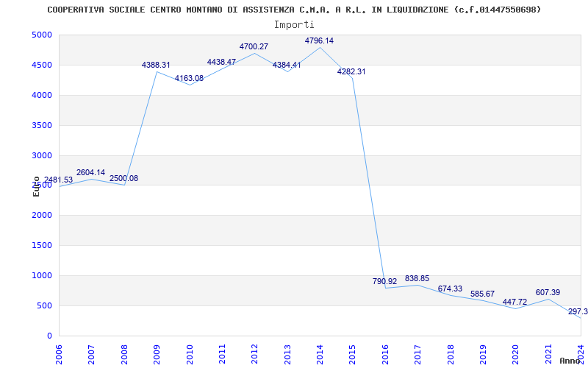Screen dimensions: 588x368
Task: Click the 0 y-axis tick label
Action: pyautogui.click(x=49, y=336)
